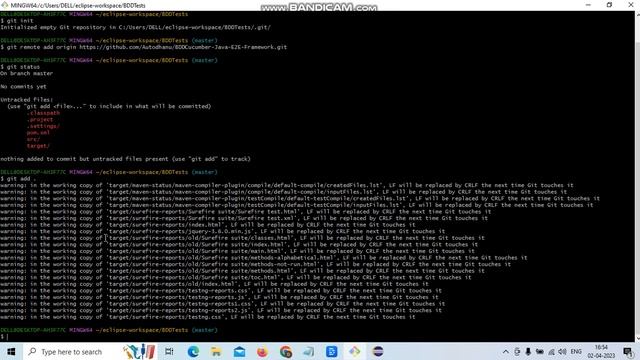Open Task View on the taskbar

click(169, 351)
